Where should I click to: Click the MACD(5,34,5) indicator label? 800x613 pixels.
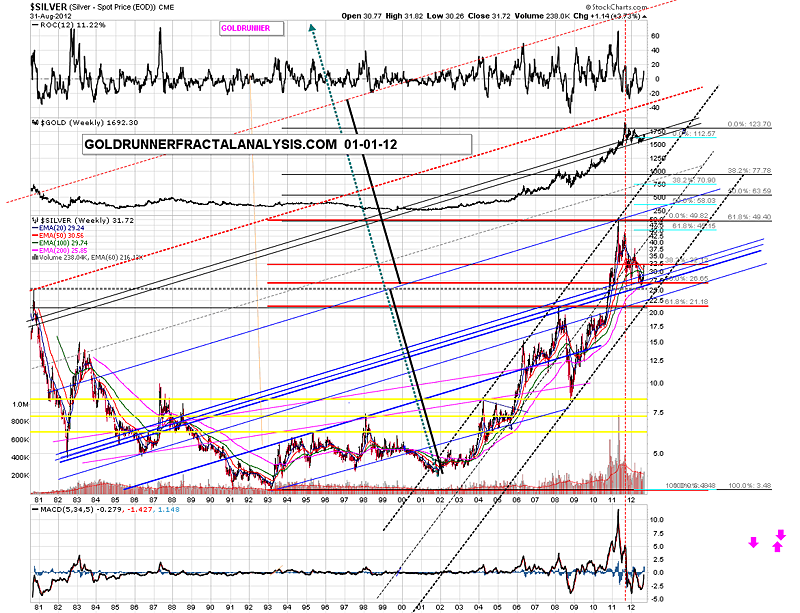(x=106, y=509)
